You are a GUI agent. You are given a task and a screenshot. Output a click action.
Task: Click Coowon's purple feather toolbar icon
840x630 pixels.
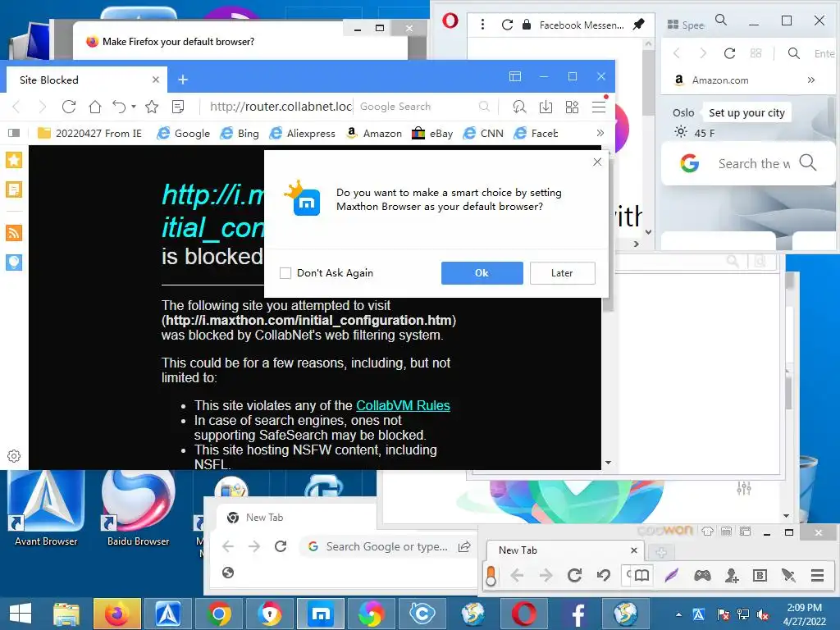(671, 575)
